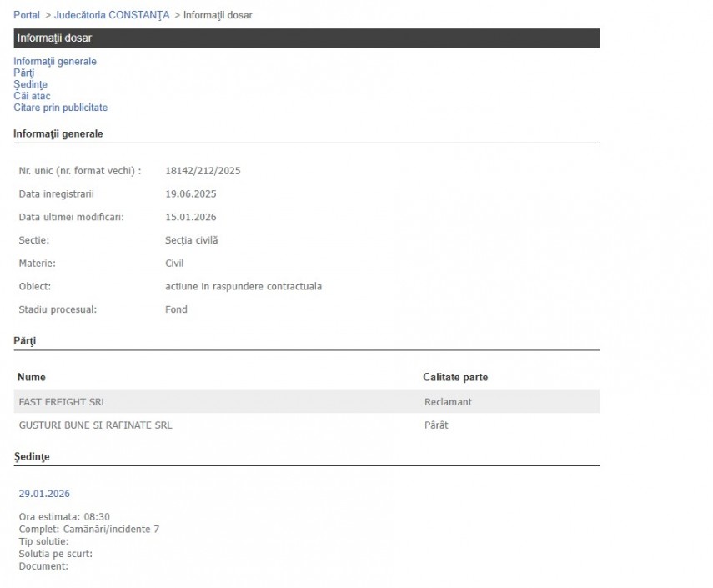
Task: Click last modified date 15.01.2026
Action: [x=191, y=217]
